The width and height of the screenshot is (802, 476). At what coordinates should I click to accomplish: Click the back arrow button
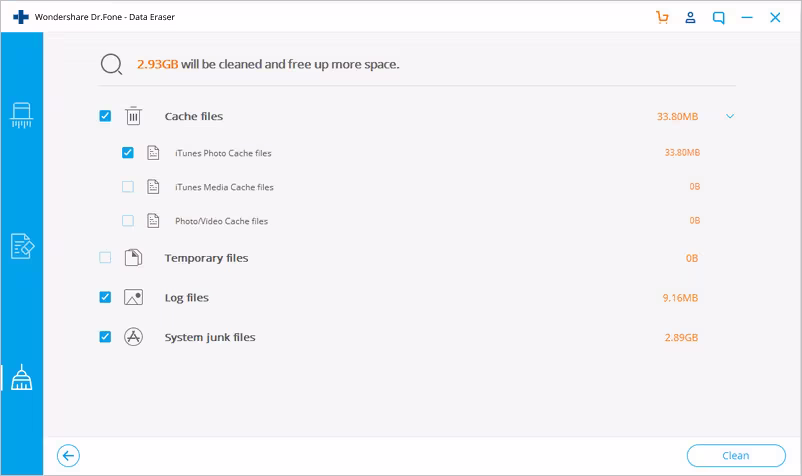pyautogui.click(x=68, y=456)
